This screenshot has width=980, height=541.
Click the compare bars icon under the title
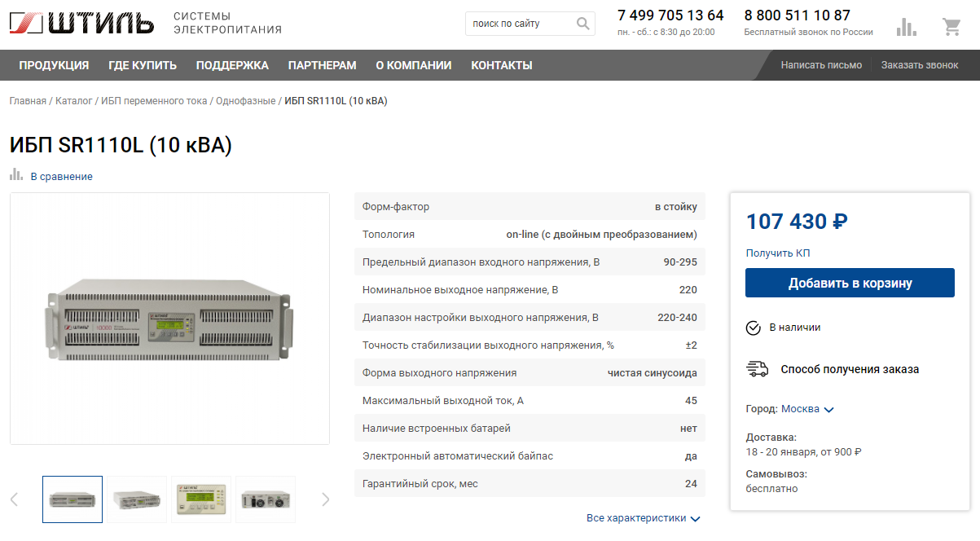tap(16, 174)
